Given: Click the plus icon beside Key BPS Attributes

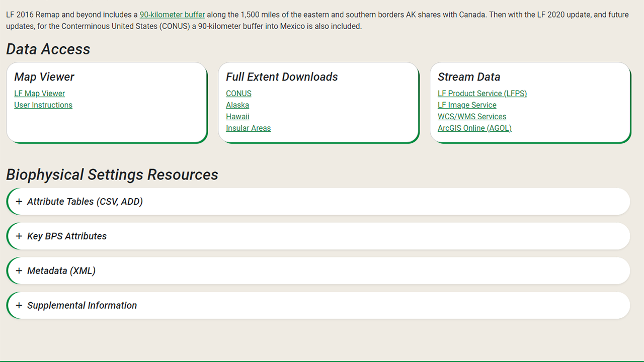Looking at the screenshot, I should [19, 236].
